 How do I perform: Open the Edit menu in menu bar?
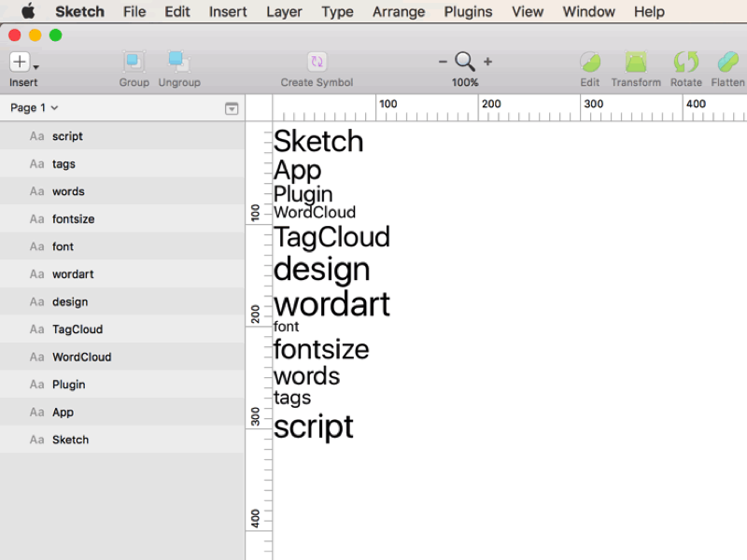pos(177,11)
